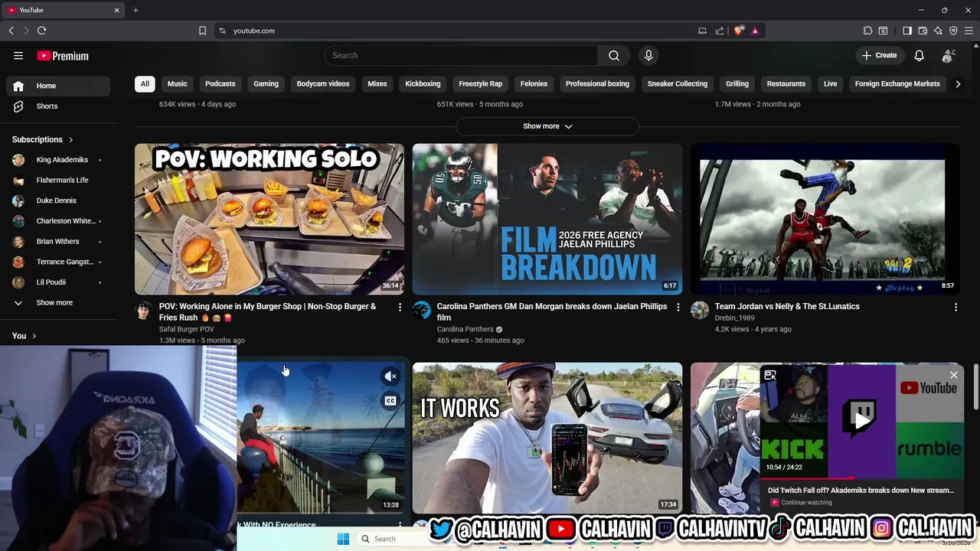Open the YouTube guide hamburger menu
The height and width of the screenshot is (551, 980).
point(18,56)
